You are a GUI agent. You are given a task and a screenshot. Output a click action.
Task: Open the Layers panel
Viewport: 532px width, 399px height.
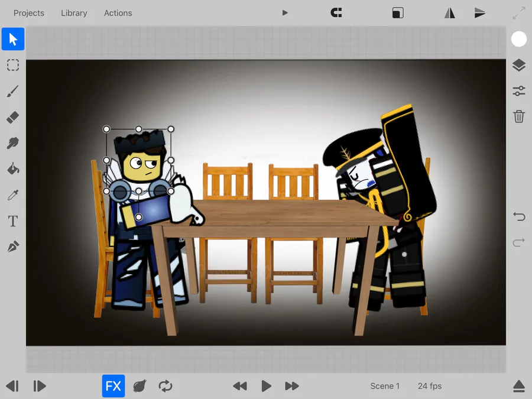click(519, 65)
